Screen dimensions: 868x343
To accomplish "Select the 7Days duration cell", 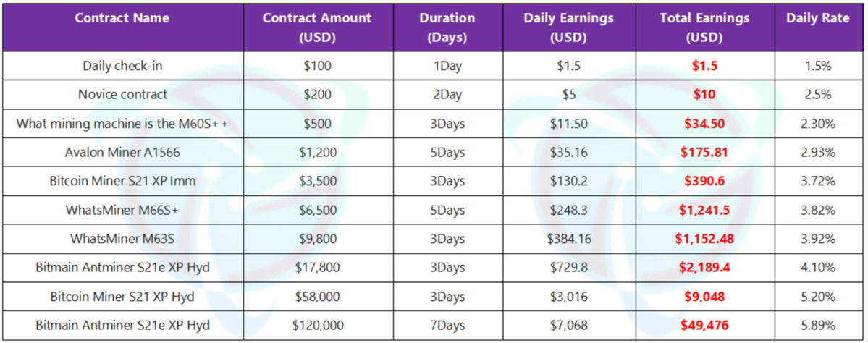I will point(447,326).
